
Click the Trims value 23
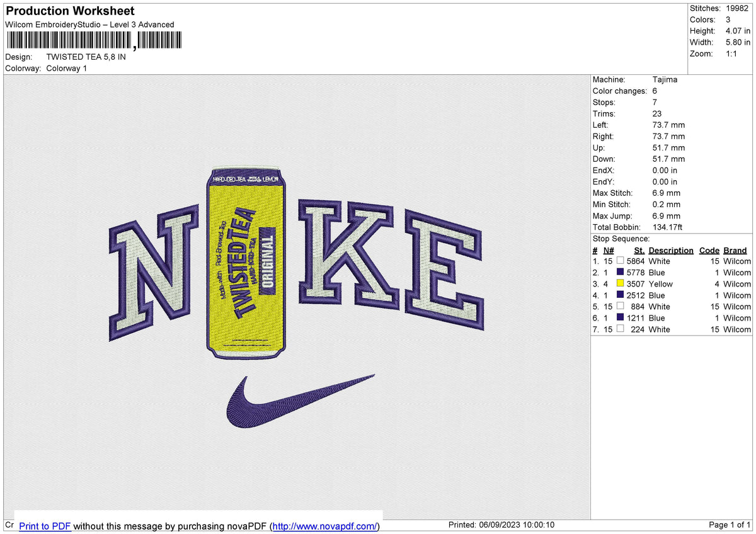point(658,113)
